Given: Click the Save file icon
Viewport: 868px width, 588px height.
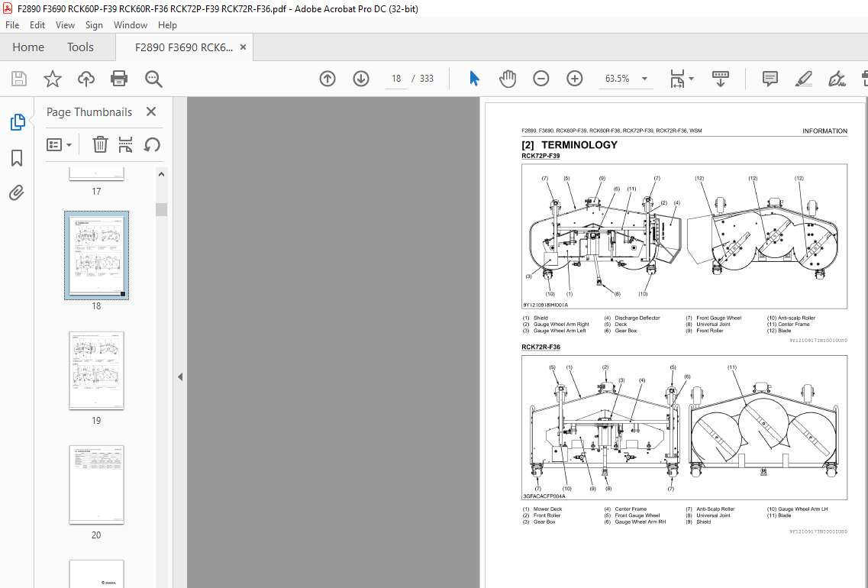Looking at the screenshot, I should click(19, 79).
